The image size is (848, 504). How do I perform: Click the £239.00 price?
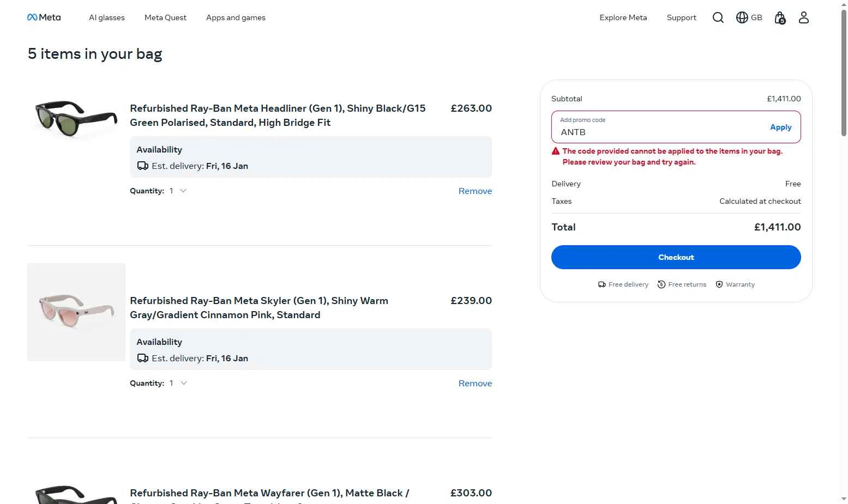(471, 301)
